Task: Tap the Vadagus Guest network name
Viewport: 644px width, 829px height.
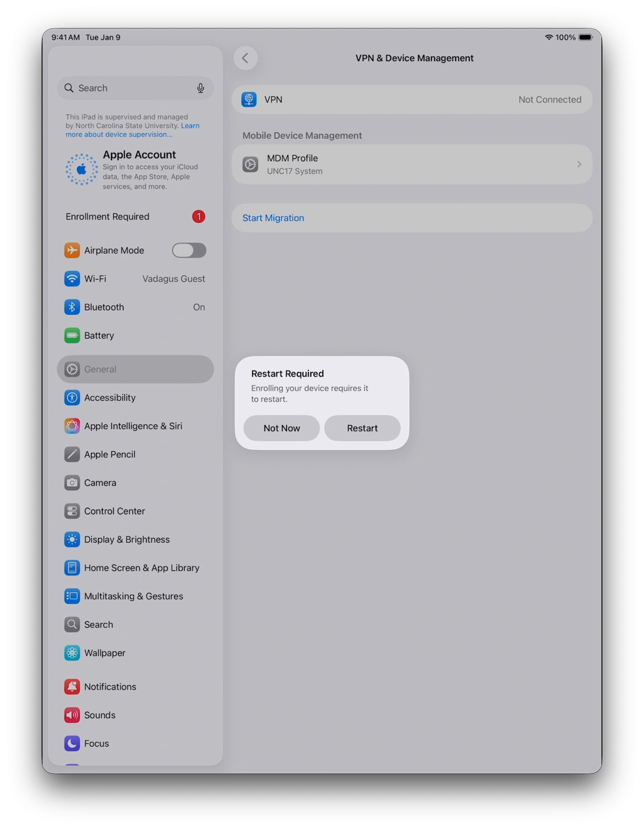Action: (174, 279)
